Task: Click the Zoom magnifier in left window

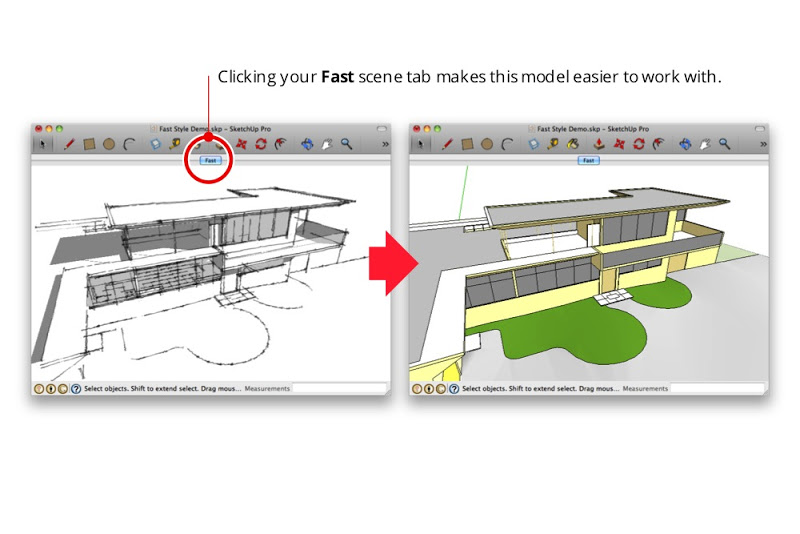Action: click(346, 144)
